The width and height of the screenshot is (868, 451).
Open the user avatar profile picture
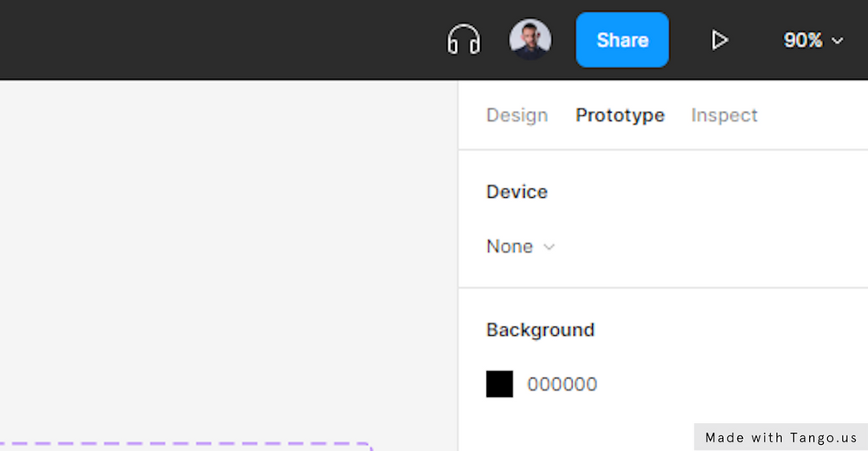tap(529, 39)
